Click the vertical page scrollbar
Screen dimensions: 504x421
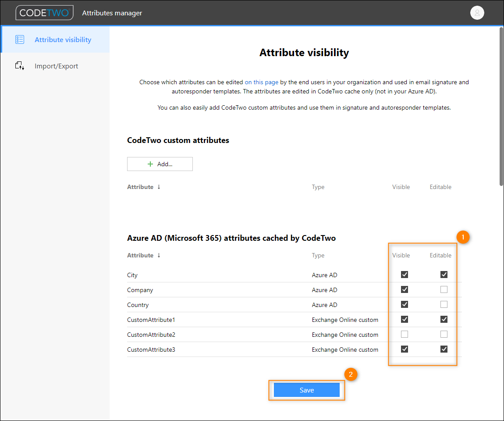point(501,106)
